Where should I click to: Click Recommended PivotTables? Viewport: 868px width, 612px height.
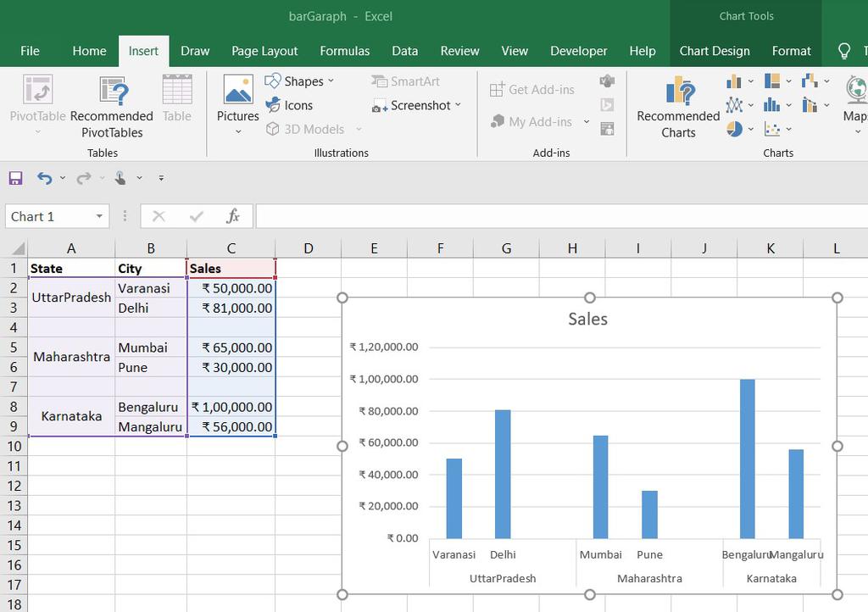pos(112,102)
